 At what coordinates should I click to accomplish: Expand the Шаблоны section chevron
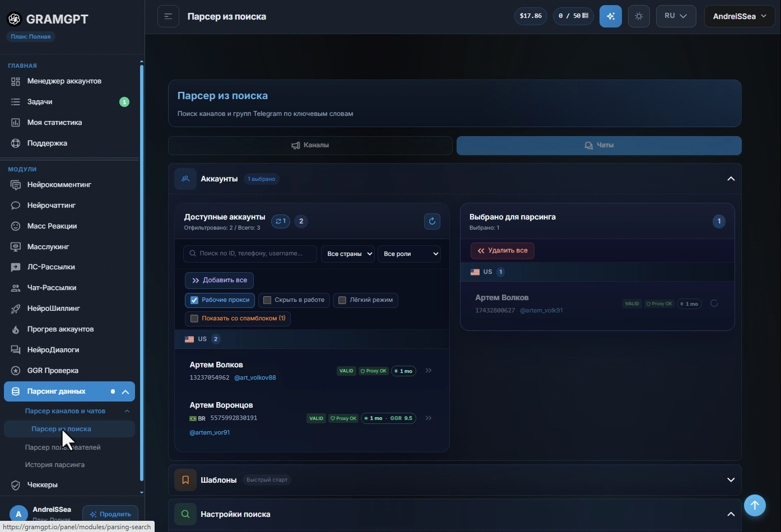[x=731, y=480]
